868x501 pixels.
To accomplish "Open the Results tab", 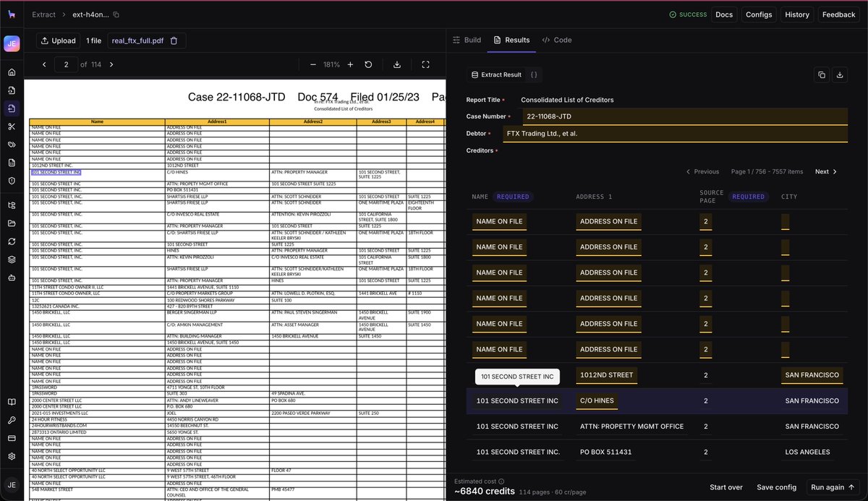I will tap(511, 40).
